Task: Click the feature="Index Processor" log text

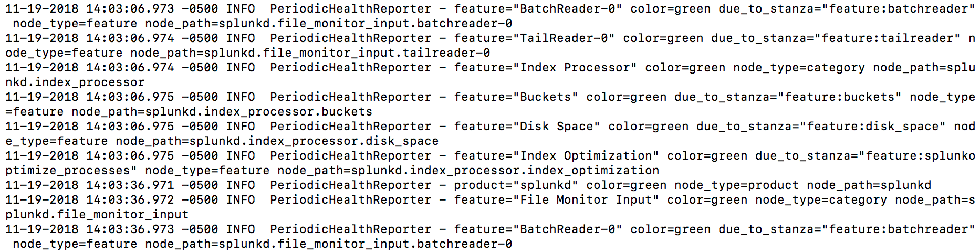Action: 546,68
